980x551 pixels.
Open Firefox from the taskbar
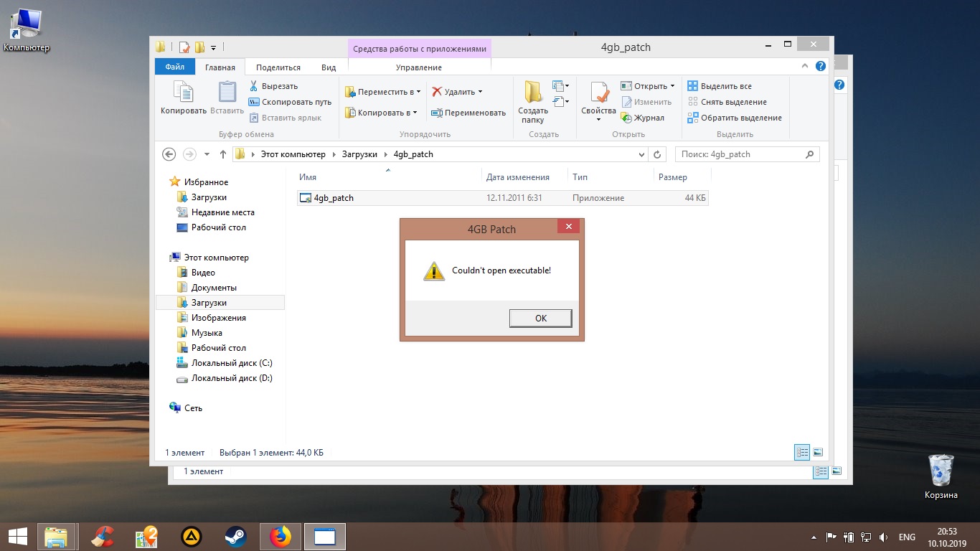[281, 537]
